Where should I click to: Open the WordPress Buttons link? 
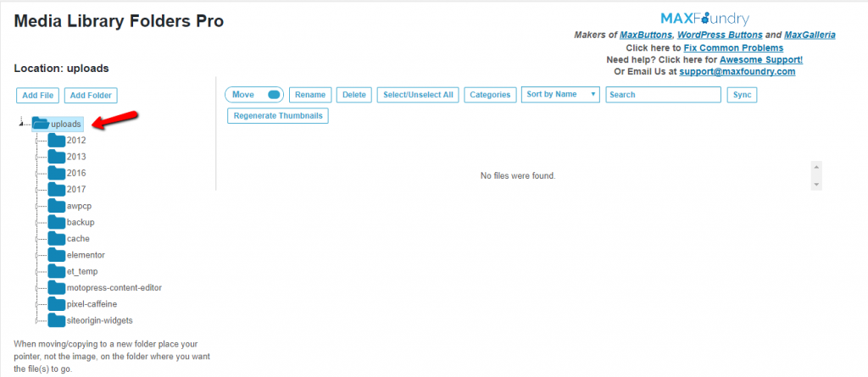pos(721,35)
